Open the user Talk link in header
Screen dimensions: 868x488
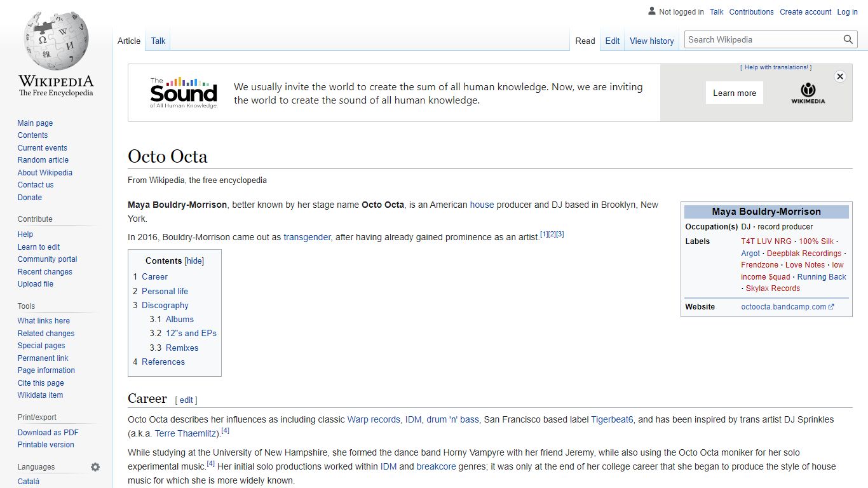(717, 12)
